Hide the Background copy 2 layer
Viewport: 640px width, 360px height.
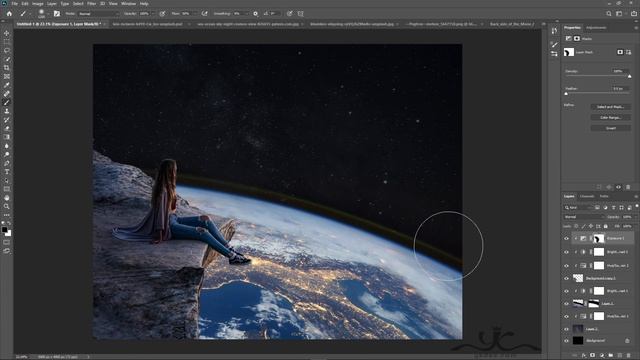[566, 278]
